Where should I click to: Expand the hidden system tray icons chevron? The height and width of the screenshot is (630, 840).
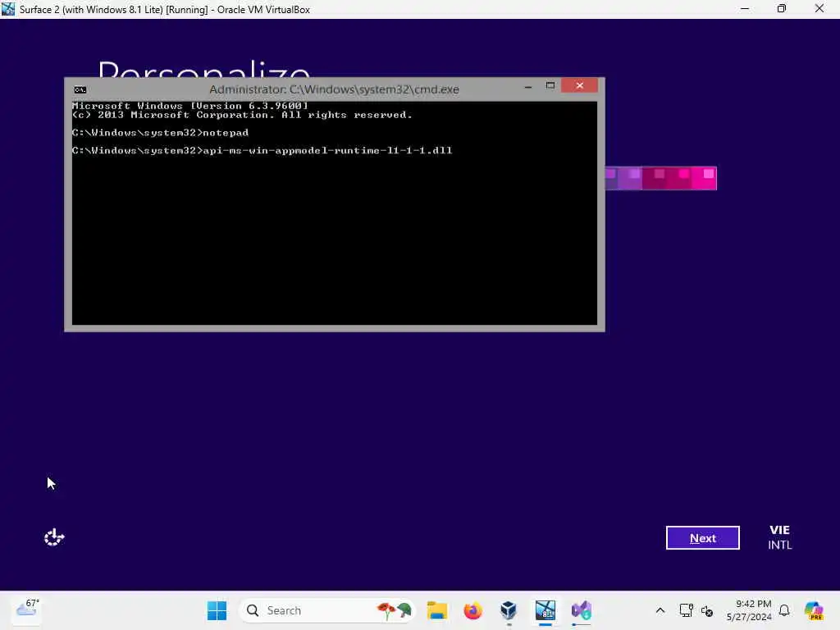tap(660, 610)
